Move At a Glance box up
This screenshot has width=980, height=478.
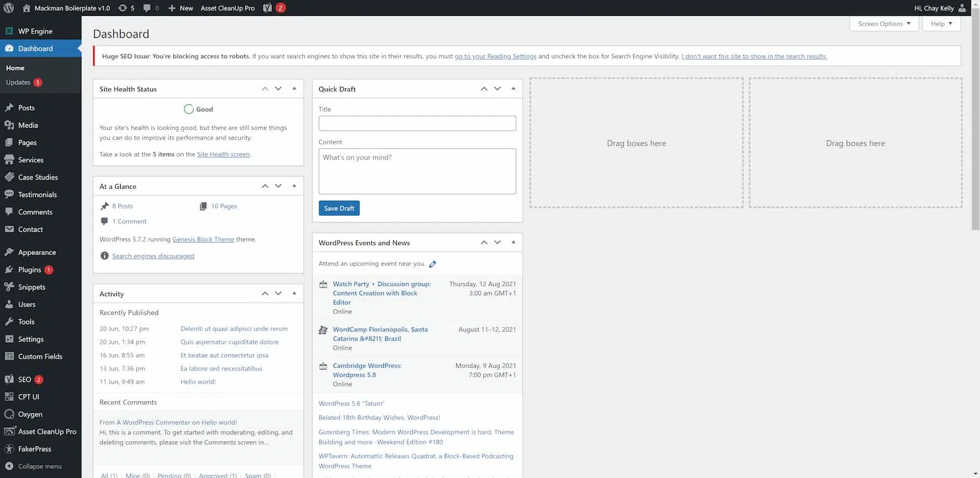coord(265,186)
